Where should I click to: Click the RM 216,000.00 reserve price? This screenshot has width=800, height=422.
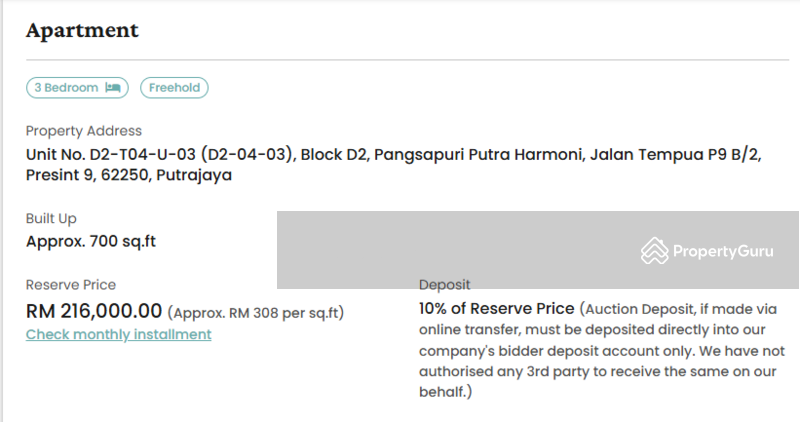click(x=94, y=311)
